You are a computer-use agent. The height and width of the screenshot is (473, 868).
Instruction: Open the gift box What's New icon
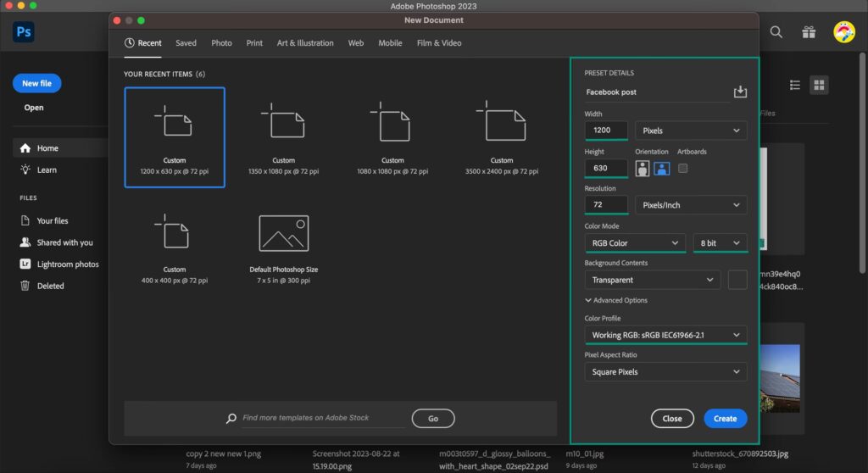click(809, 32)
